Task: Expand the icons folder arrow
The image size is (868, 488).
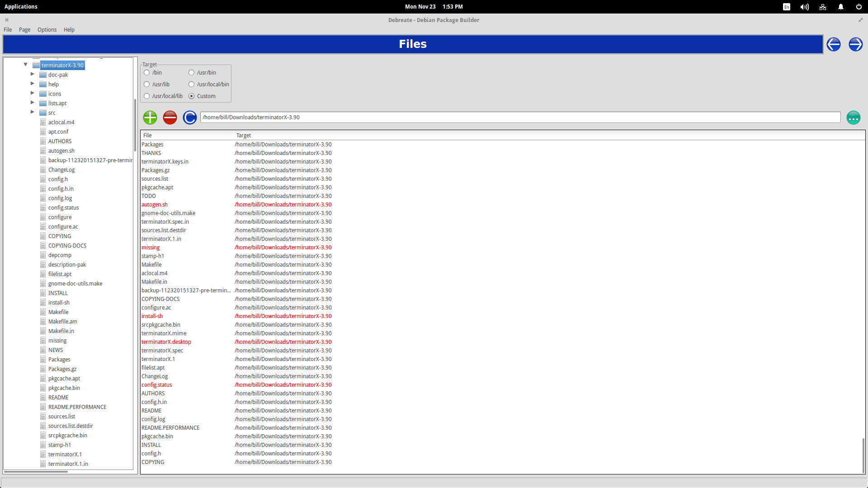Action: [32, 93]
